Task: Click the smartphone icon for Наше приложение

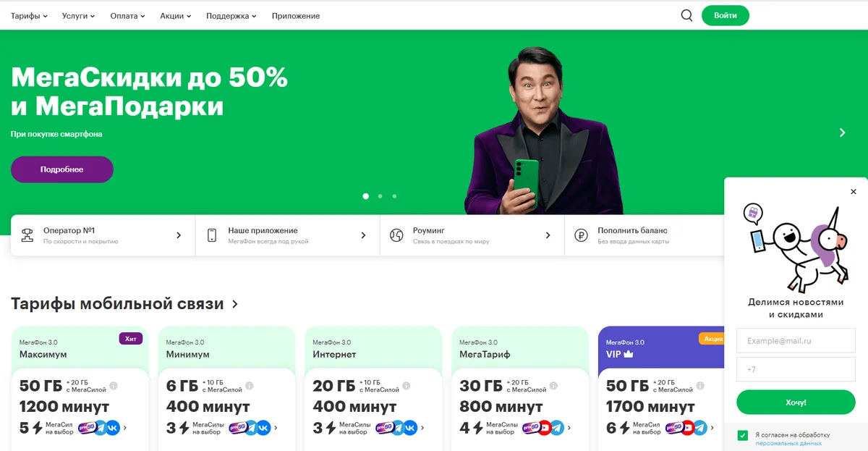Action: [212, 235]
